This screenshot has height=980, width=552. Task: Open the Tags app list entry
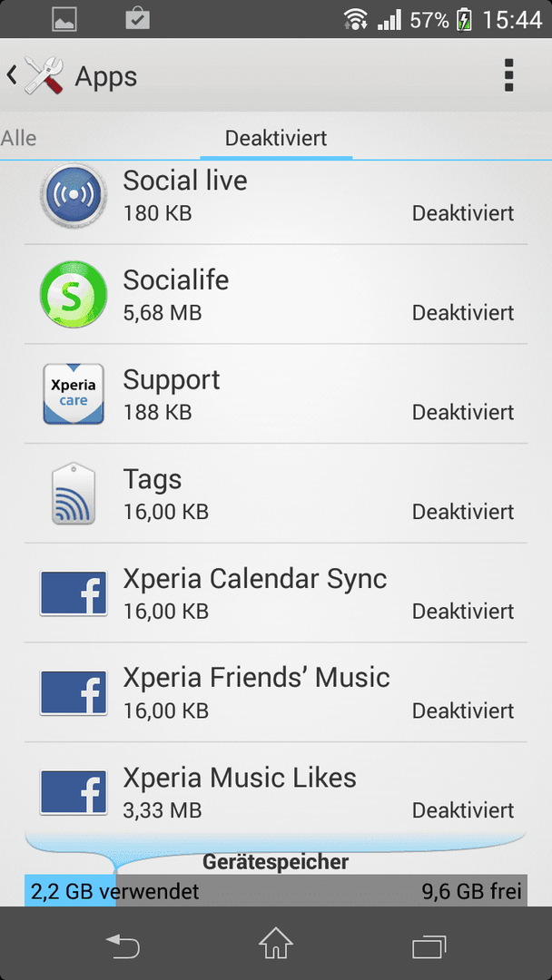click(276, 493)
